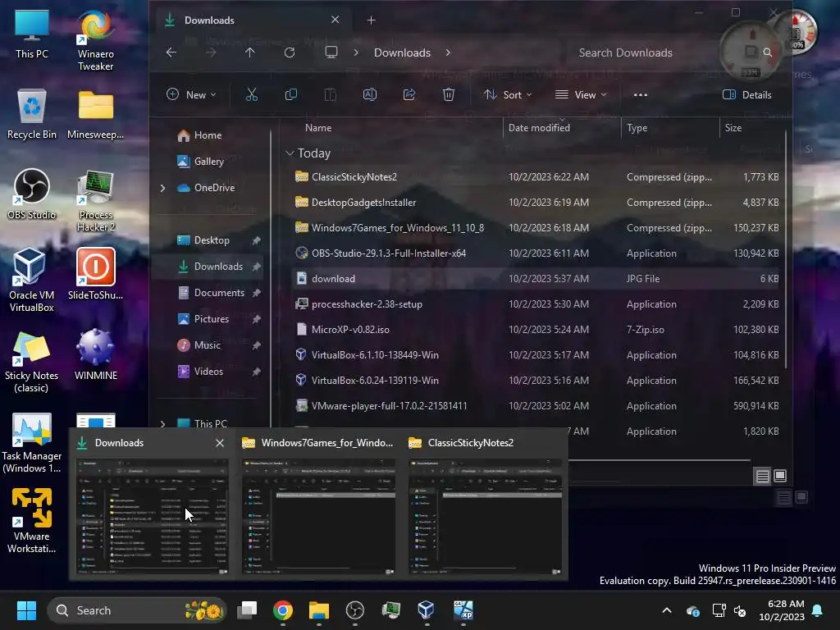840x630 pixels.
Task: Open OBS Studio desktop shortcut
Action: click(32, 194)
